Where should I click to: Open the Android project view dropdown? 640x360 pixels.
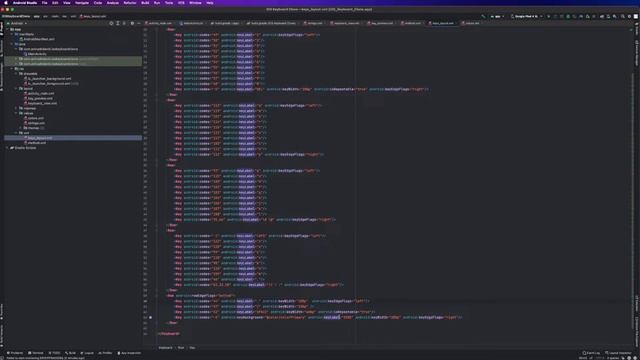17,23
